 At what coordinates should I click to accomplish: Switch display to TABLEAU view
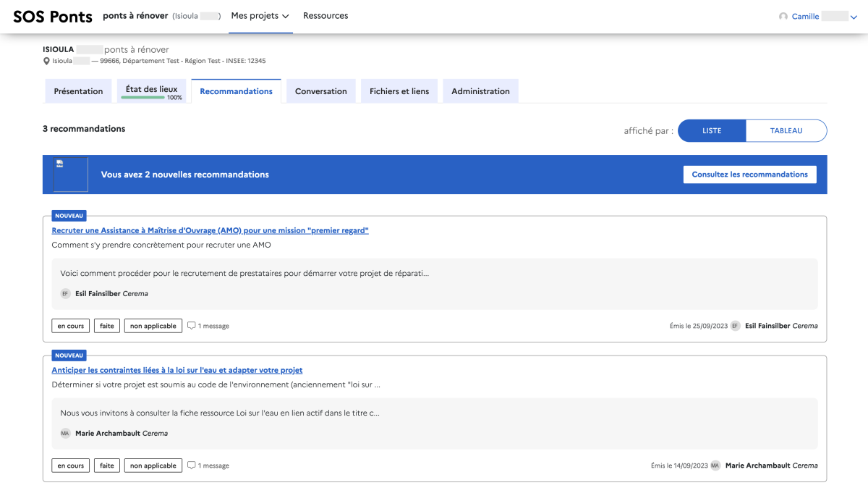(x=786, y=131)
